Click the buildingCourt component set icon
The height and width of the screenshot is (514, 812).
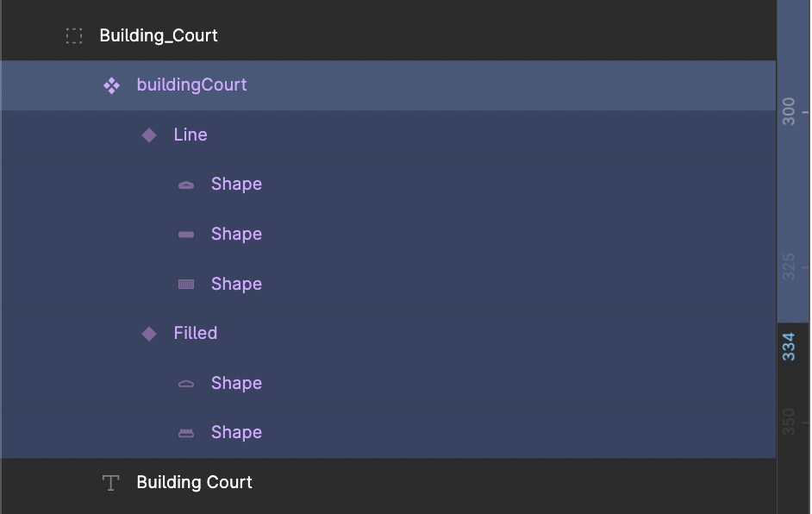[111, 85]
